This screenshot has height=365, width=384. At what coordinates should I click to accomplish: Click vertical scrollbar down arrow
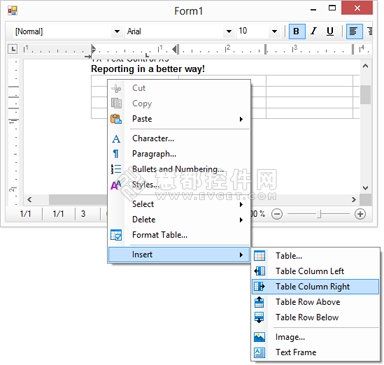click(x=365, y=188)
